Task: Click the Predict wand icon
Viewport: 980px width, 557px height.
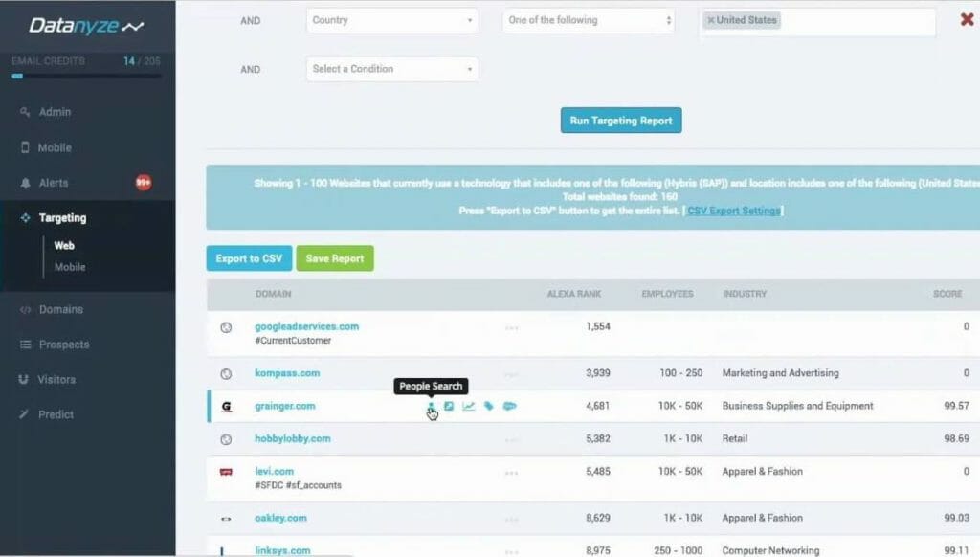Action: tap(24, 413)
